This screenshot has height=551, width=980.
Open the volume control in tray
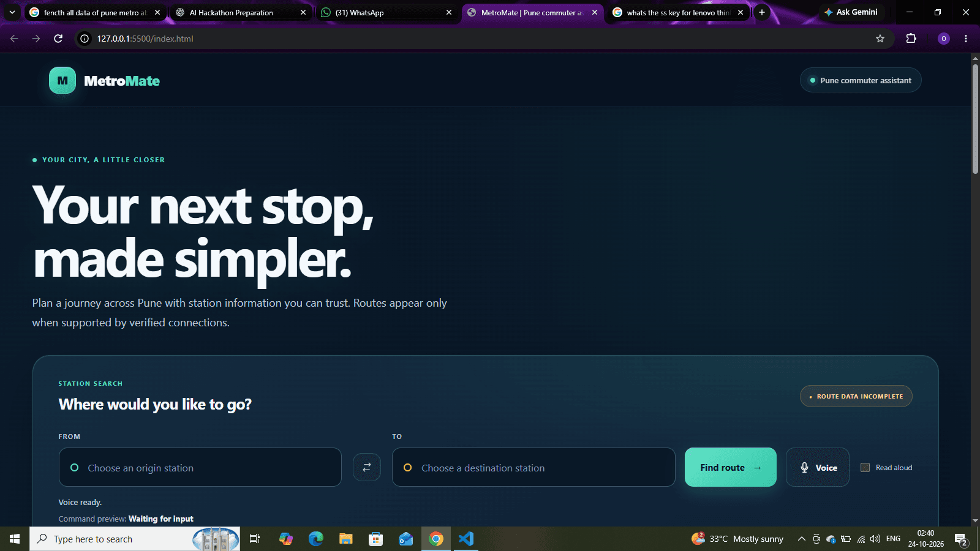click(875, 539)
